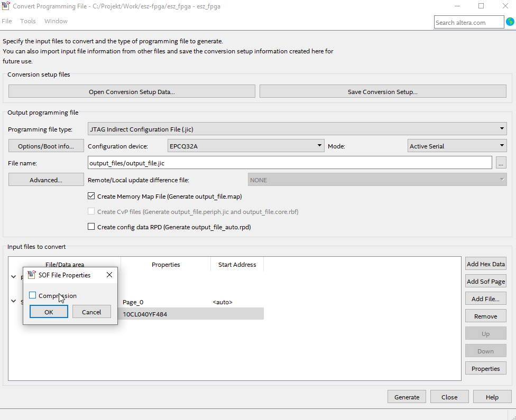Open the File menu
Image resolution: width=516 pixels, height=420 pixels.
click(6, 21)
